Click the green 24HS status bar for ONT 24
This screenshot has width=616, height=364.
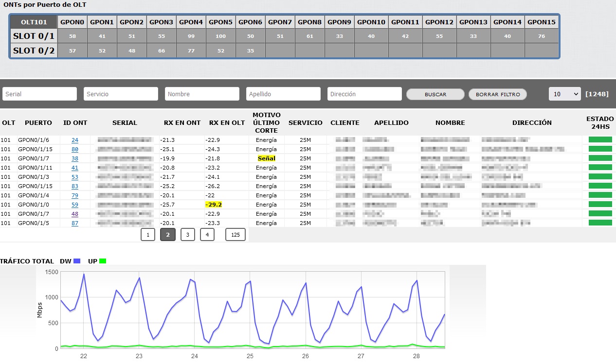tap(600, 140)
